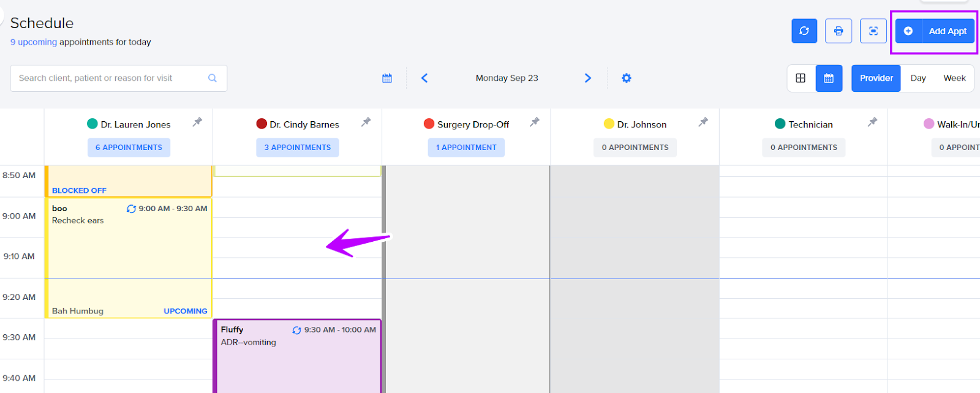Click recurring icon on boo appointment
The width and height of the screenshot is (980, 393).
pyautogui.click(x=131, y=209)
